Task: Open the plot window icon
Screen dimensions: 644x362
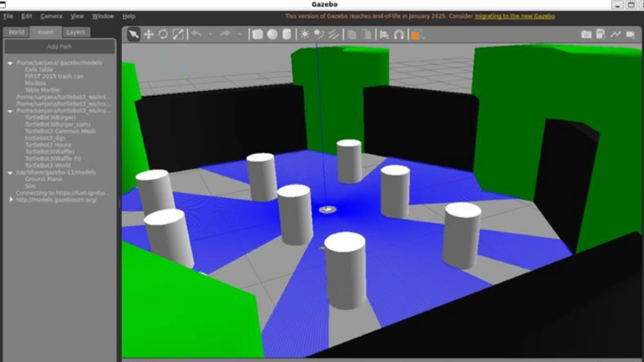Action: (615, 34)
